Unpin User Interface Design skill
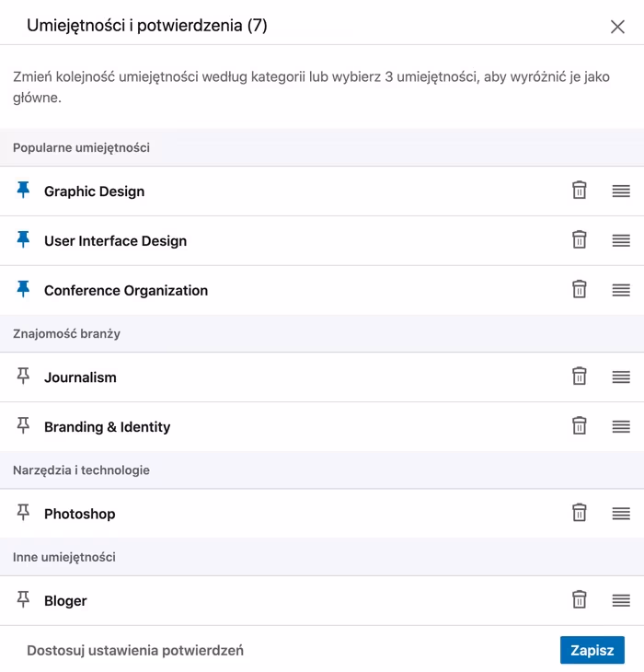644x672 pixels. [23, 240]
